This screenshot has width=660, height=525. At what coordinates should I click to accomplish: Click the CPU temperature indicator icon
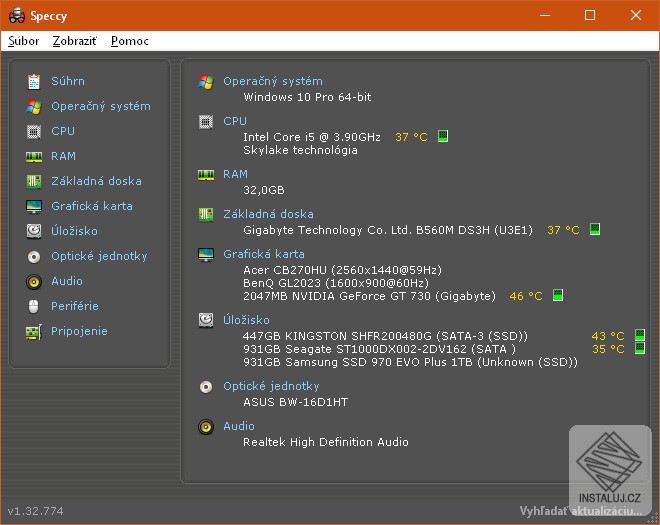pos(443,136)
